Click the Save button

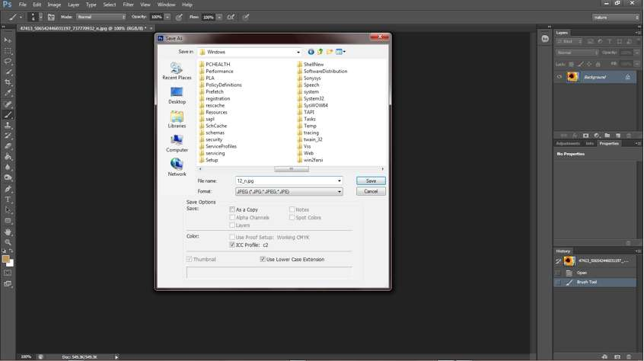(371, 180)
